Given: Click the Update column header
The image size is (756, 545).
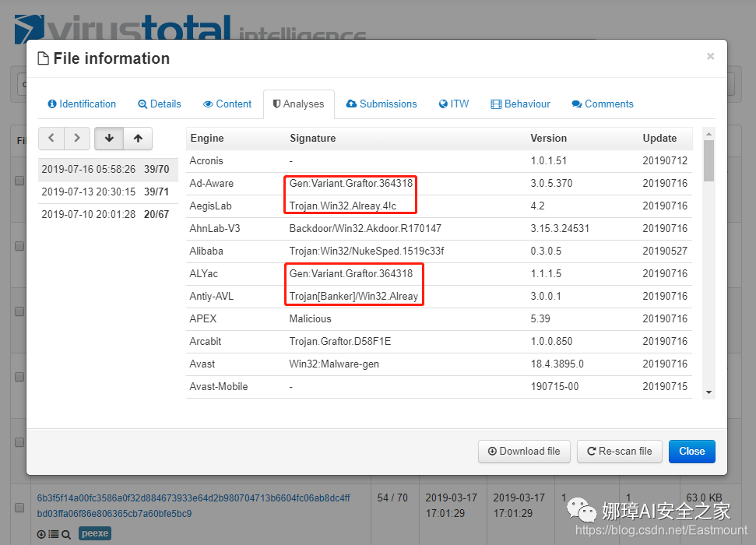Looking at the screenshot, I should (x=659, y=139).
